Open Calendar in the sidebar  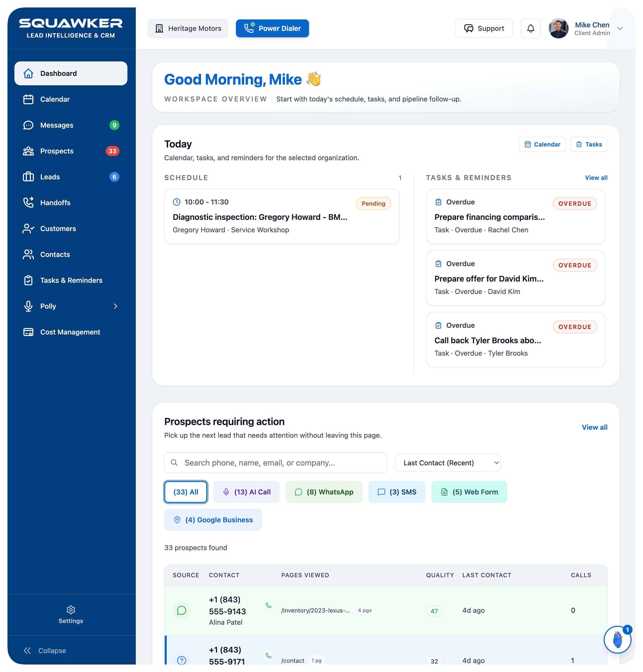point(71,99)
